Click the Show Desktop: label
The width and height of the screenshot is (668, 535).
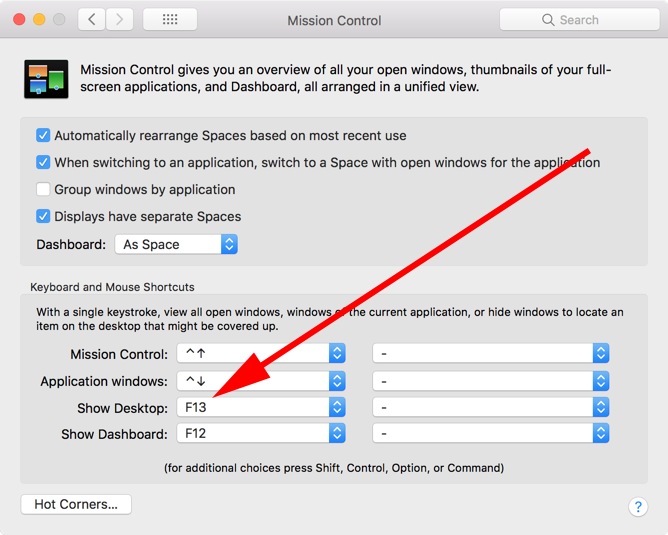(123, 408)
